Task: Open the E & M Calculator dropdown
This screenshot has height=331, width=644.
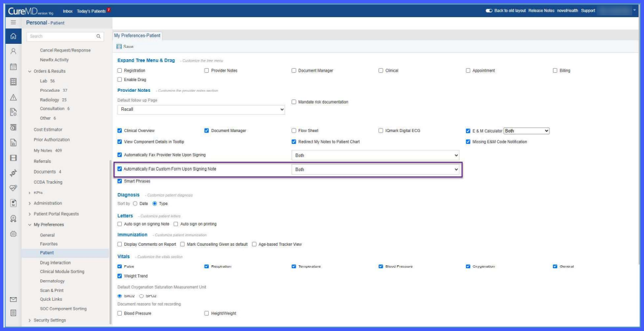Action: click(526, 131)
